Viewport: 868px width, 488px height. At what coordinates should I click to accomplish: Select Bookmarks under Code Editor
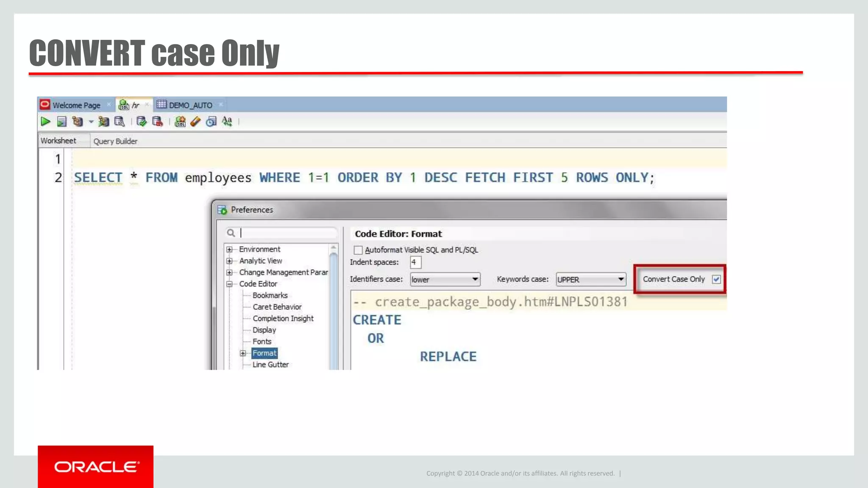coord(270,295)
